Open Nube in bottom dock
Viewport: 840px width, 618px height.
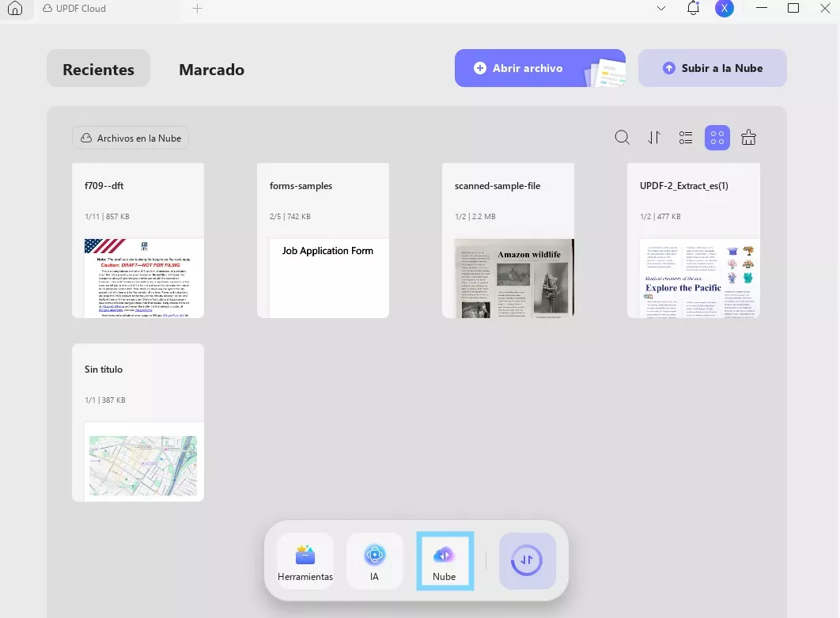(x=445, y=561)
